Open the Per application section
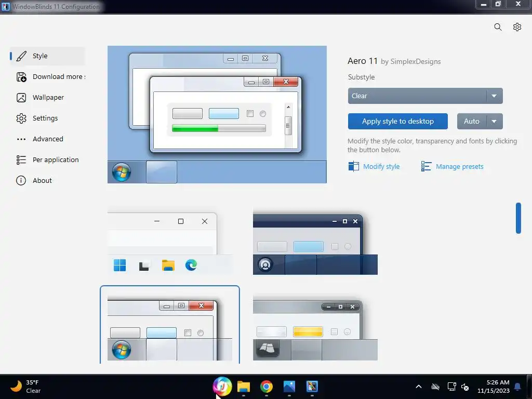Image resolution: width=532 pixels, height=399 pixels. click(x=47, y=160)
